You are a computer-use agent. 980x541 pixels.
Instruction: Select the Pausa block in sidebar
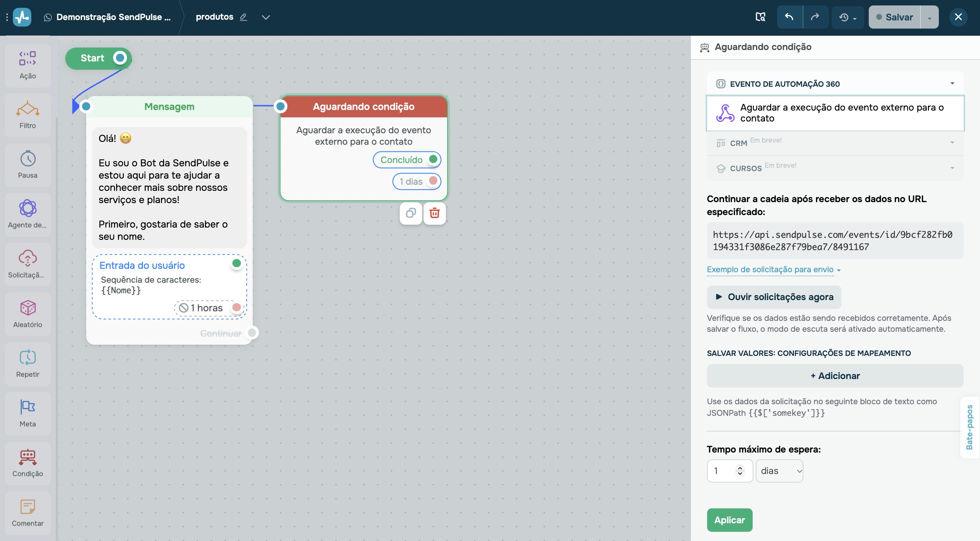coord(28,165)
